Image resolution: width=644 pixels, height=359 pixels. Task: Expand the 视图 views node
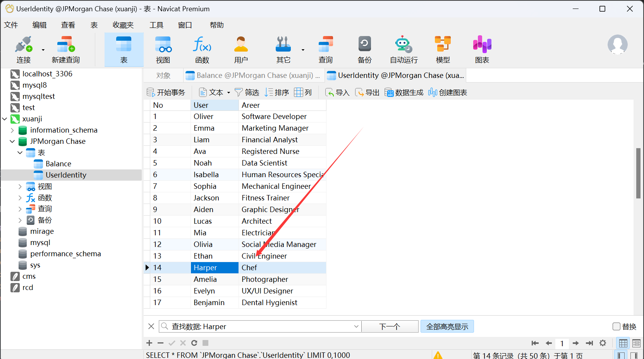click(20, 186)
